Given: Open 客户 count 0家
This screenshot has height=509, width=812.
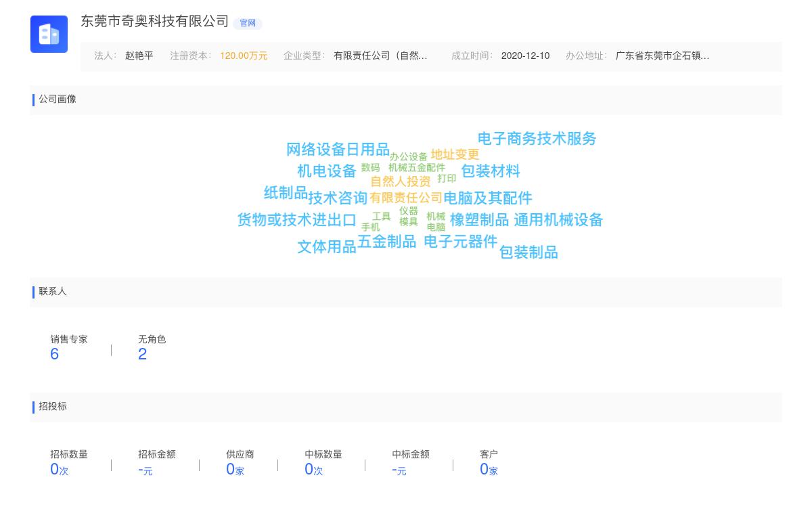Looking at the screenshot, I should click(489, 469).
